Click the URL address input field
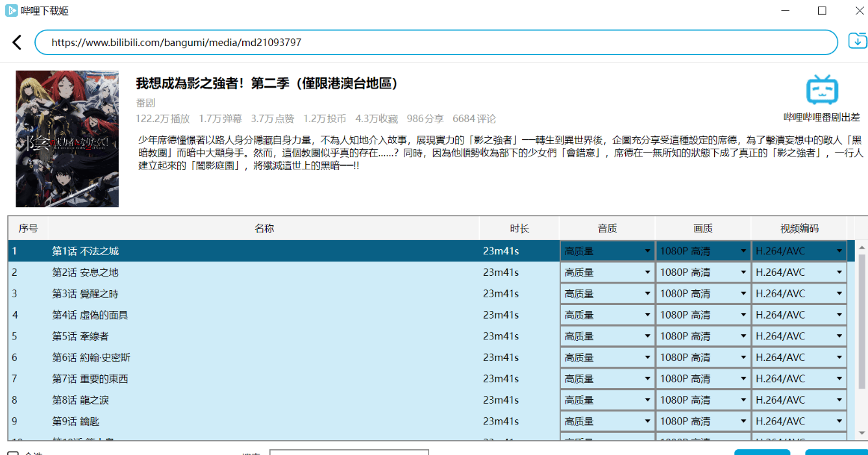Image resolution: width=868 pixels, height=455 pixels. pos(436,43)
